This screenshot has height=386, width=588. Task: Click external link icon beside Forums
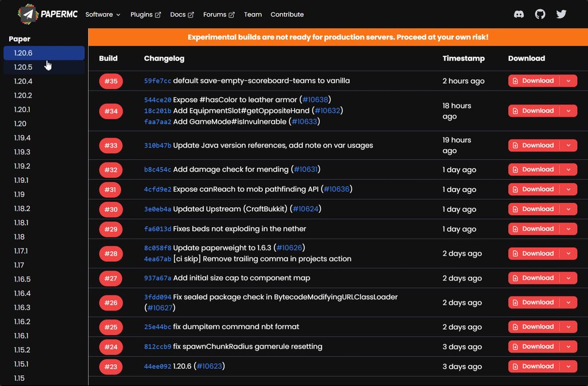pos(231,14)
